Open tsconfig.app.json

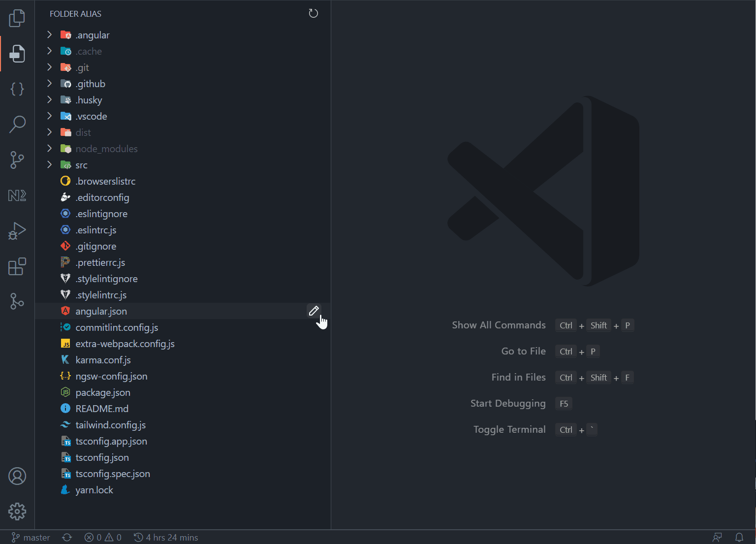pyautogui.click(x=183, y=441)
